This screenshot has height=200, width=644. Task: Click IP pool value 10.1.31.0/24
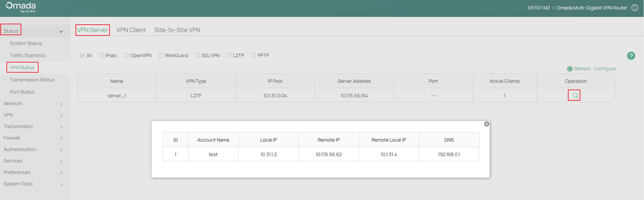(x=275, y=95)
